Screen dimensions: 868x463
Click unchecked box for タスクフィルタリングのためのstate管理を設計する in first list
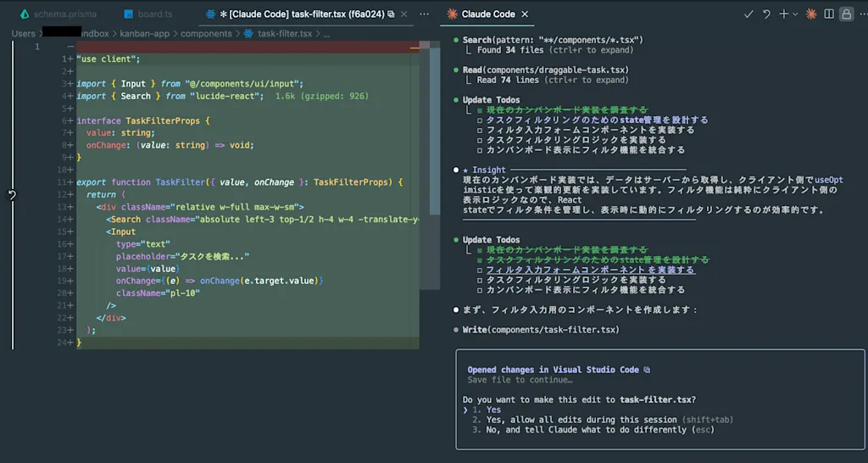pos(480,120)
